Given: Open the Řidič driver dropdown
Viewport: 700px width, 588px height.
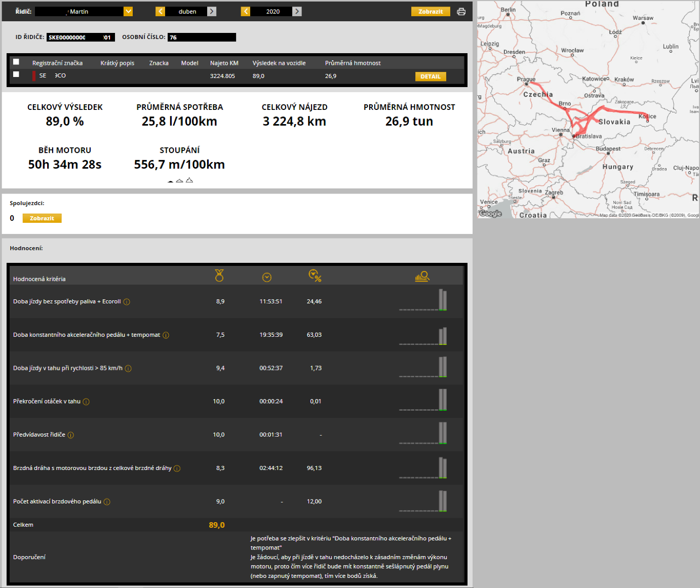Looking at the screenshot, I should tap(128, 12).
